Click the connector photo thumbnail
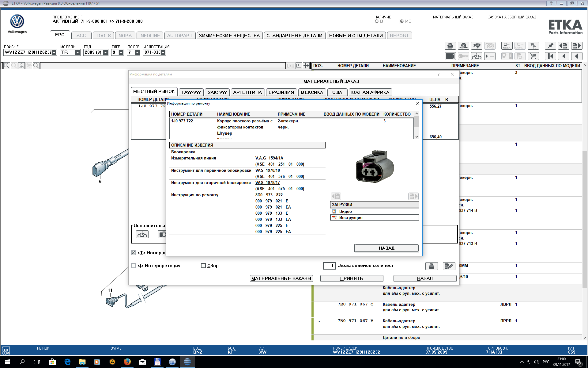 point(375,167)
